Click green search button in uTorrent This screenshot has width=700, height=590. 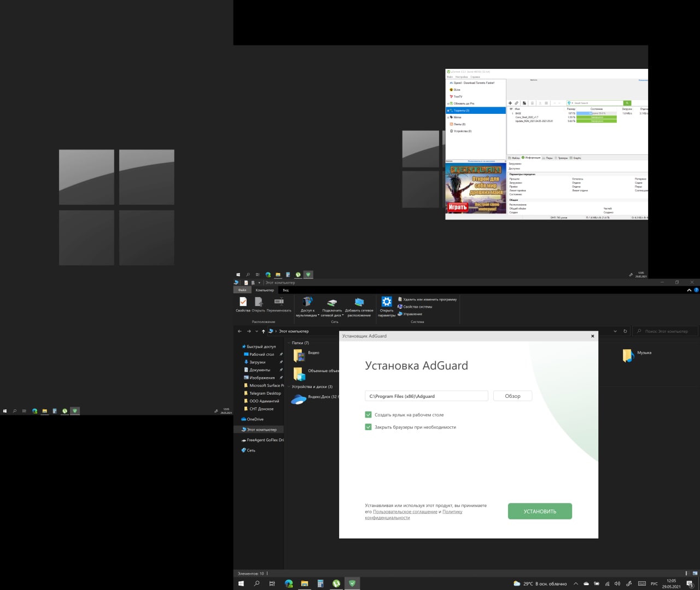627,103
